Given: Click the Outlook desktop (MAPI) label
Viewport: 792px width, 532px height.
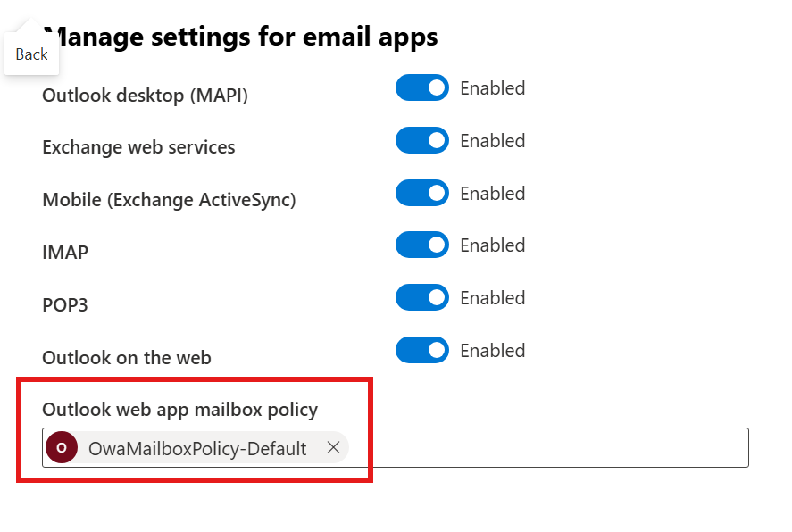Looking at the screenshot, I should pyautogui.click(x=146, y=96).
